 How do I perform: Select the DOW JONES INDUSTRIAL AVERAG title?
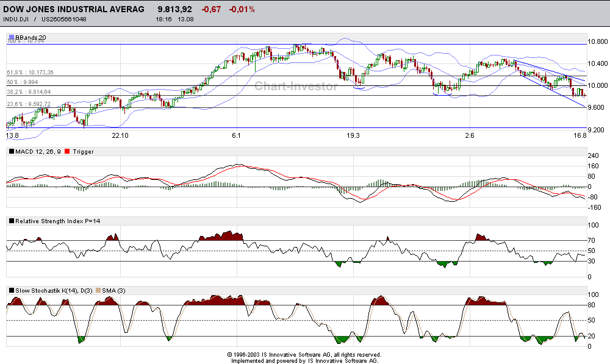tap(73, 9)
